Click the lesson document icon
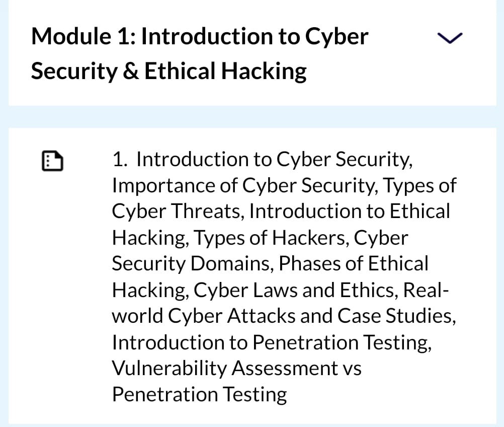The height and width of the screenshot is (427, 504). coord(53,161)
